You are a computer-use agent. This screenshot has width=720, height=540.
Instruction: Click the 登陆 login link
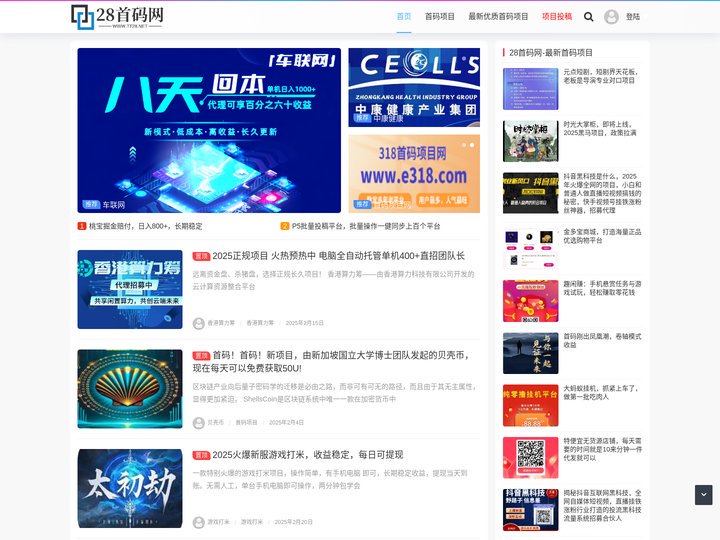pos(633,17)
